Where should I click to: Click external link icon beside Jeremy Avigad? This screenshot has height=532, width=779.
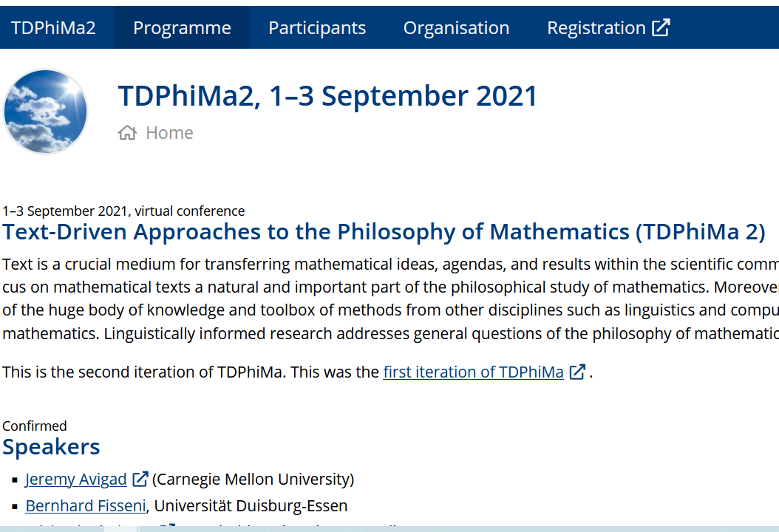tap(140, 479)
